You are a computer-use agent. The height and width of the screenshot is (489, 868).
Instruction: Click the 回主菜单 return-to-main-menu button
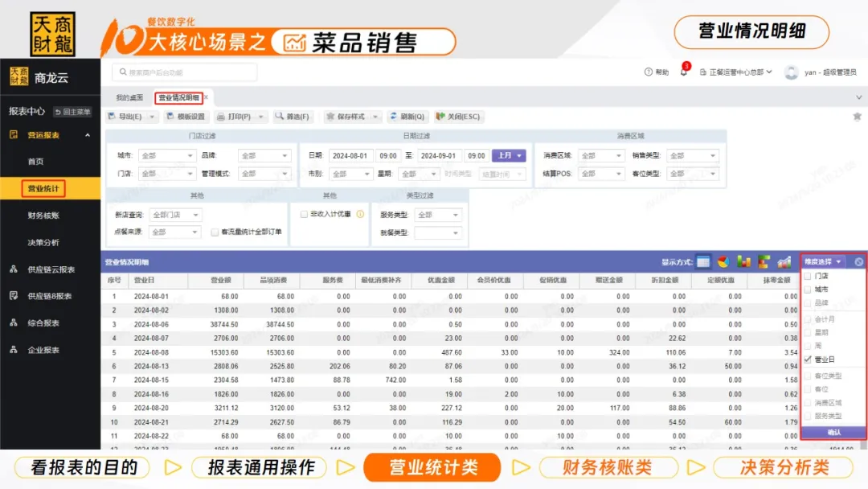tap(72, 112)
